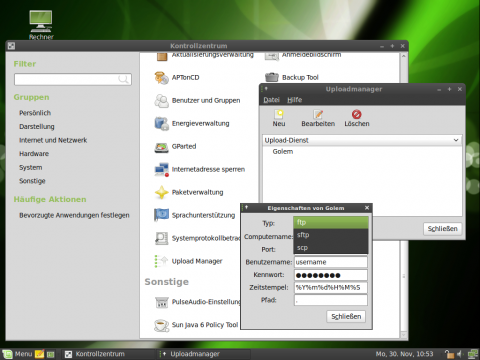This screenshot has width=480, height=360.
Task: Select scp in the Typ dropdown
Action: pos(331,248)
